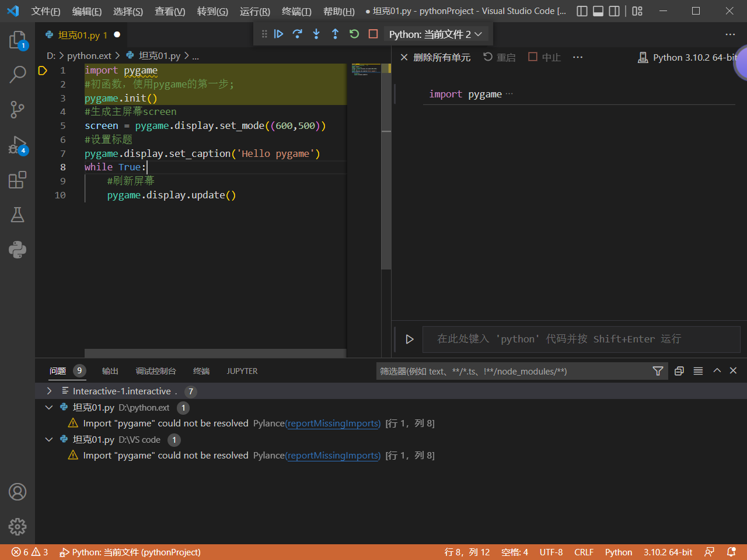Click the problems filter funnel icon
The image size is (747, 560).
(658, 371)
